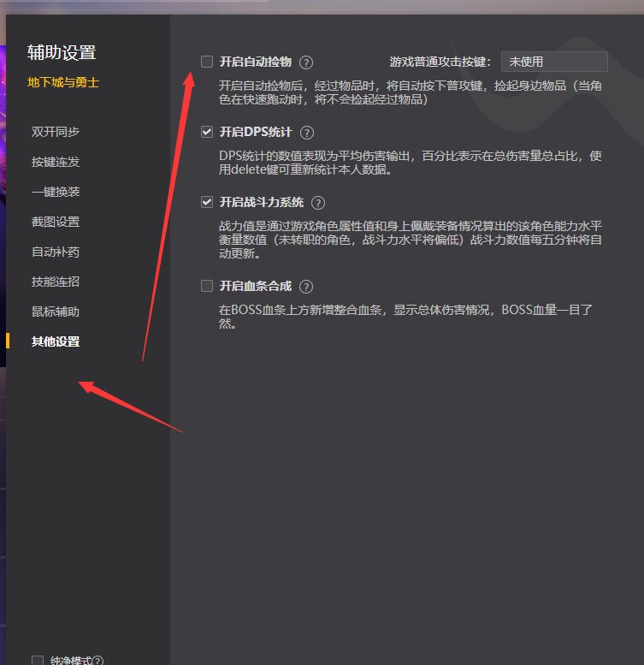Screen dimensions: 644x665
Task: Toggle the 纯净模式 checkbox
Action: [38, 661]
